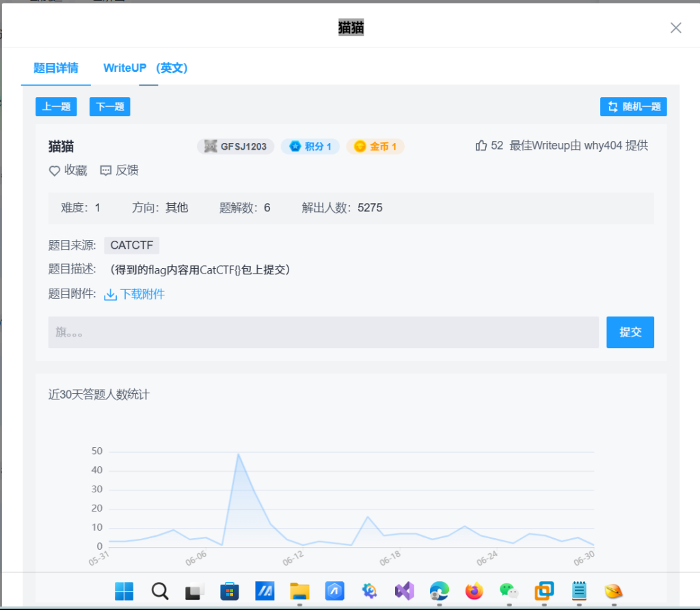Go to next challenge with 下一题
This screenshot has width=700, height=610.
[109, 107]
